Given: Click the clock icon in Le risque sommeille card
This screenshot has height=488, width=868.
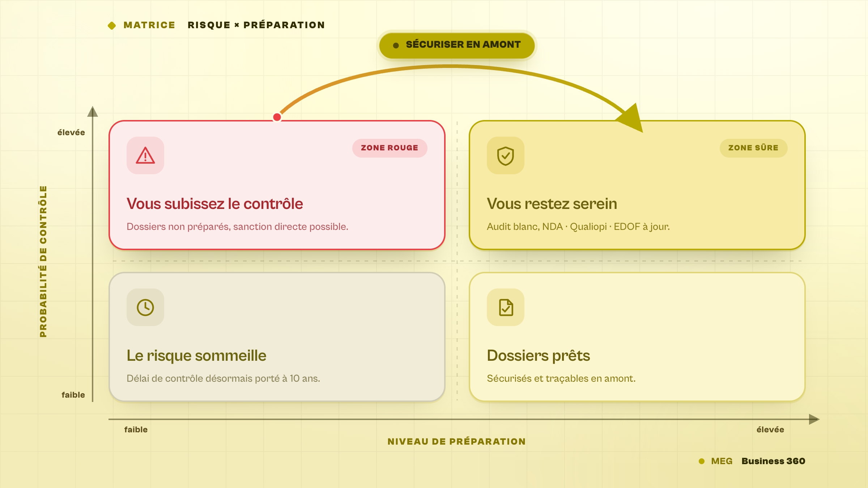Looking at the screenshot, I should click(x=145, y=307).
